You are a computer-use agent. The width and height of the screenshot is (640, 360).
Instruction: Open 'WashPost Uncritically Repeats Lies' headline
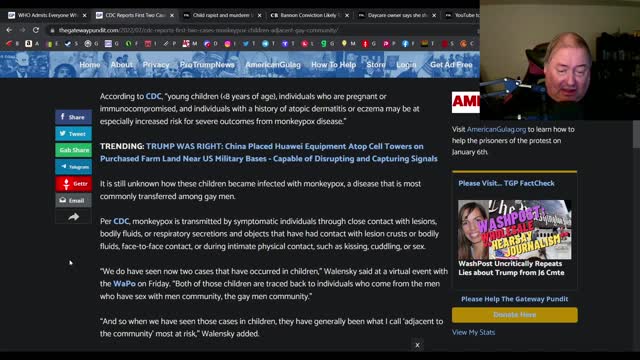click(511, 268)
